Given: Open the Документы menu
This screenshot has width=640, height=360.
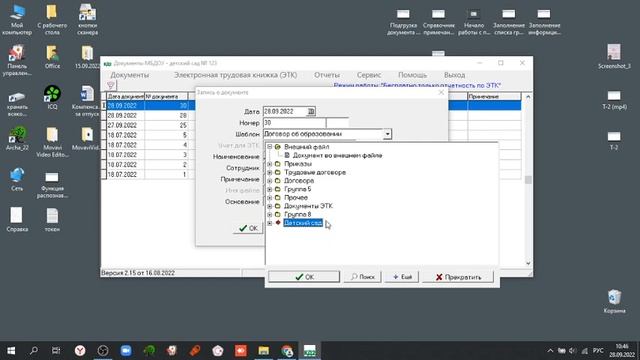Looking at the screenshot, I should [x=130, y=75].
